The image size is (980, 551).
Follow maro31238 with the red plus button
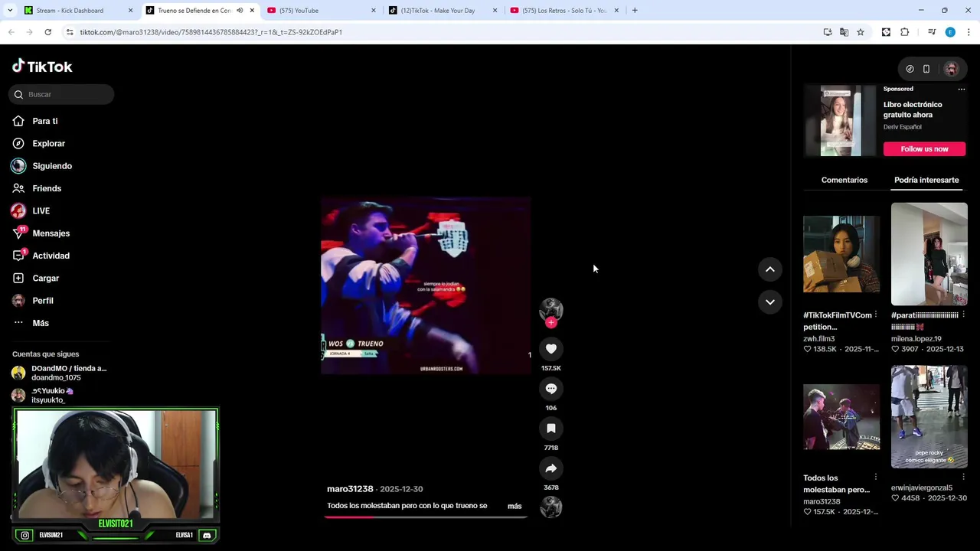(x=550, y=322)
